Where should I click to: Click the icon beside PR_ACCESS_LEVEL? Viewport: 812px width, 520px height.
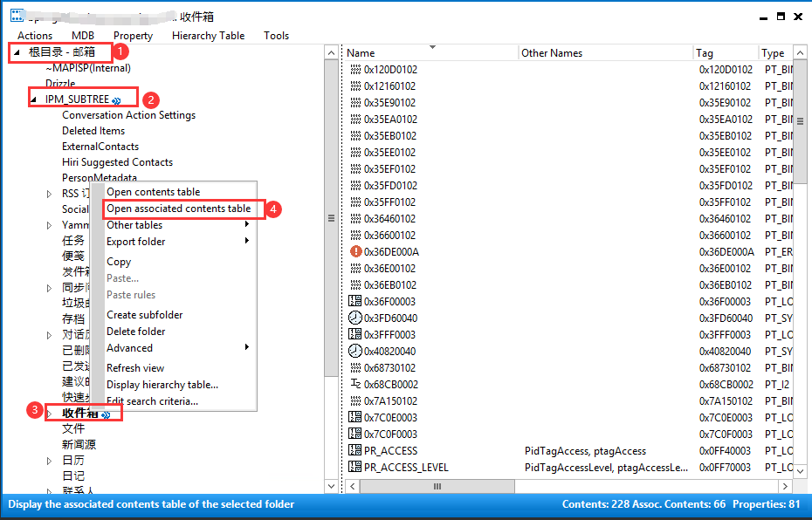(x=355, y=467)
